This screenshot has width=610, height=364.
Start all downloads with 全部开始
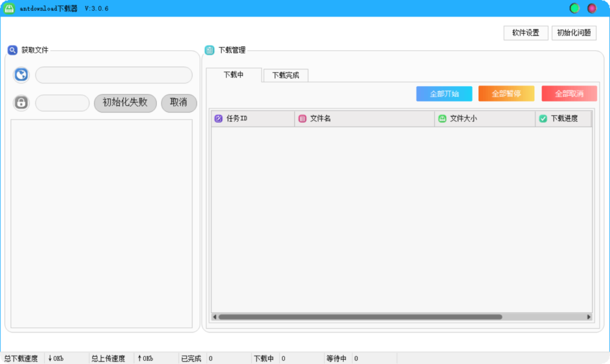click(x=444, y=94)
